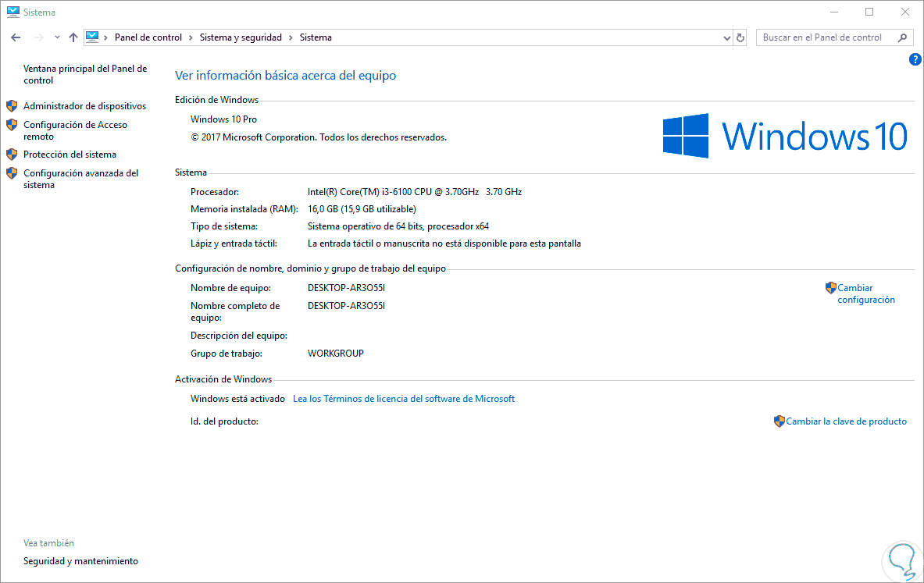Image resolution: width=924 pixels, height=583 pixels.
Task: Expand chevron before Panel de control
Action: click(105, 37)
